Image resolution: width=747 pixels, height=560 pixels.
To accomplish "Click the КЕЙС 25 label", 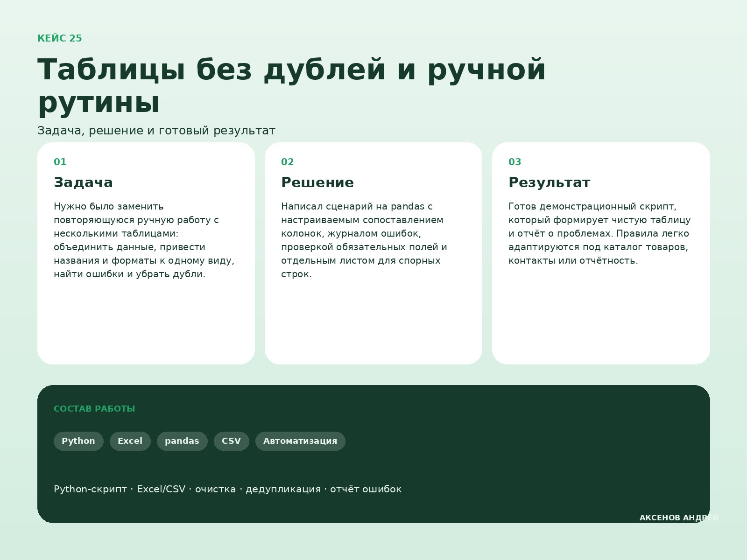I will 60,39.
